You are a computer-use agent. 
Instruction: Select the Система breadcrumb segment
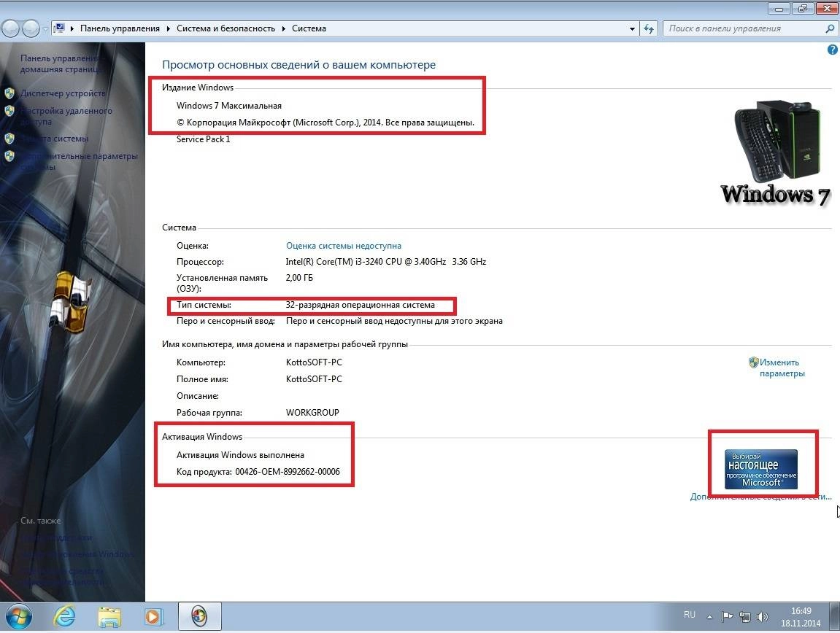[309, 28]
